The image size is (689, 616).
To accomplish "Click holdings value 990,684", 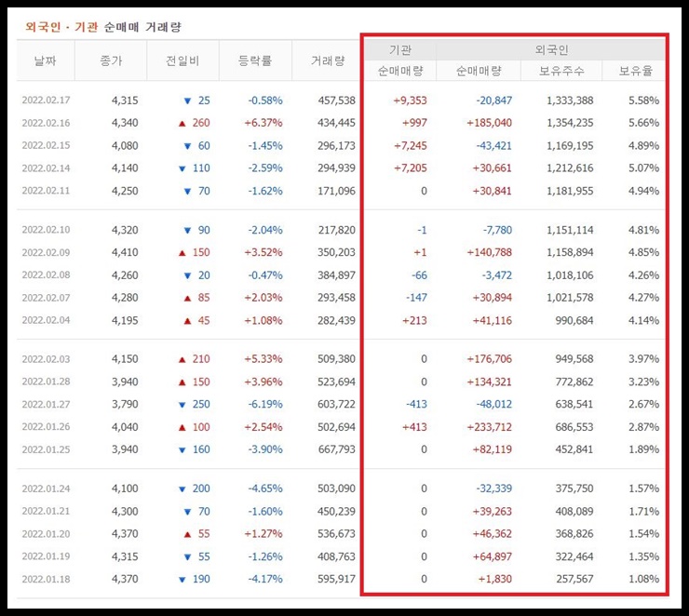I will [x=574, y=320].
